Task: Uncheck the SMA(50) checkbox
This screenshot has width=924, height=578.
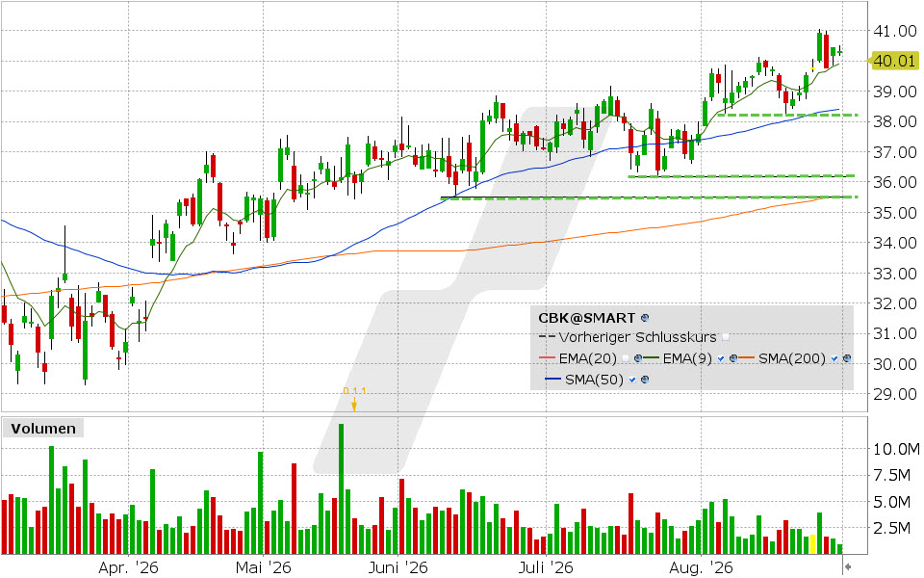Action: 632,380
